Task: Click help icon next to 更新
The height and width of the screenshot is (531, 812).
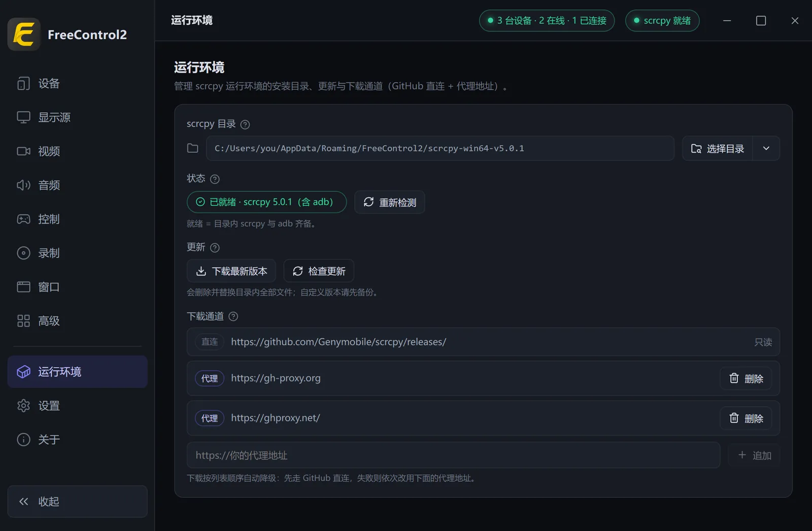Action: (x=215, y=247)
